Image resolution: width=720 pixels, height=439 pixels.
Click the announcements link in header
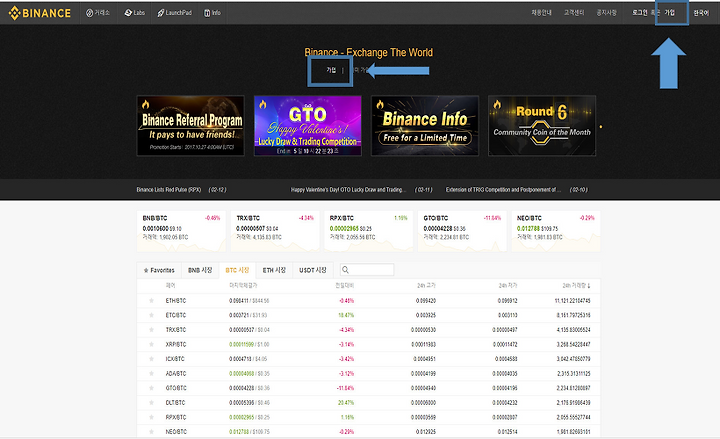click(607, 13)
